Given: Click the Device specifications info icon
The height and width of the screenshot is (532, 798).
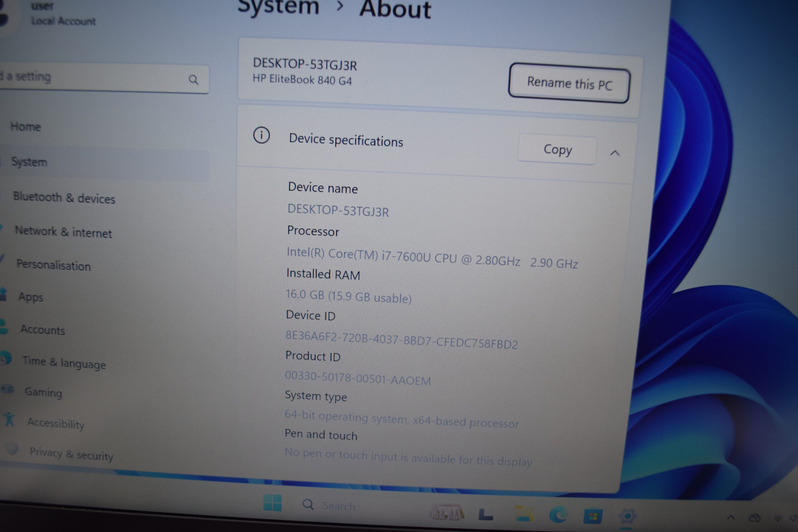Looking at the screenshot, I should [261, 135].
